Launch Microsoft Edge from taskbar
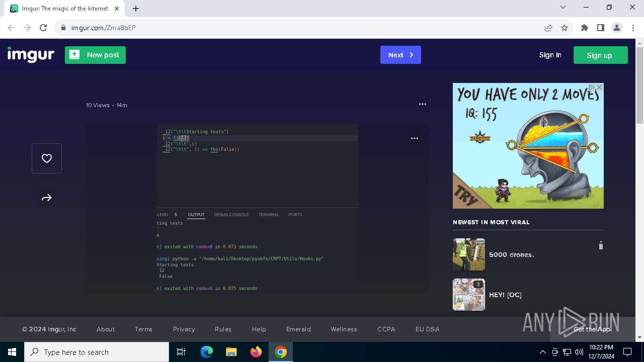This screenshot has width=644, height=362. [x=207, y=352]
